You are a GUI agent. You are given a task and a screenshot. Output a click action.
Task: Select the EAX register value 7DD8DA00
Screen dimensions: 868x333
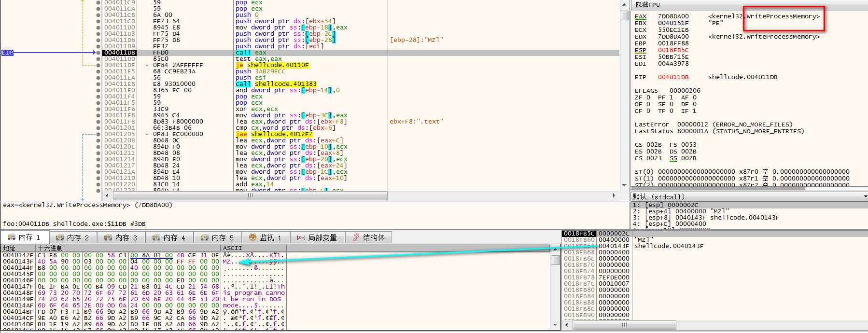tap(673, 16)
